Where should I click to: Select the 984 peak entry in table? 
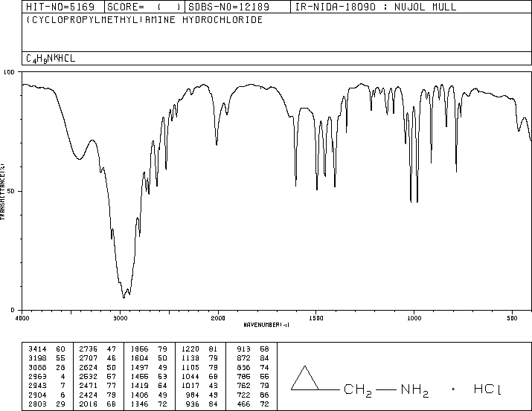pyautogui.click(x=202, y=395)
